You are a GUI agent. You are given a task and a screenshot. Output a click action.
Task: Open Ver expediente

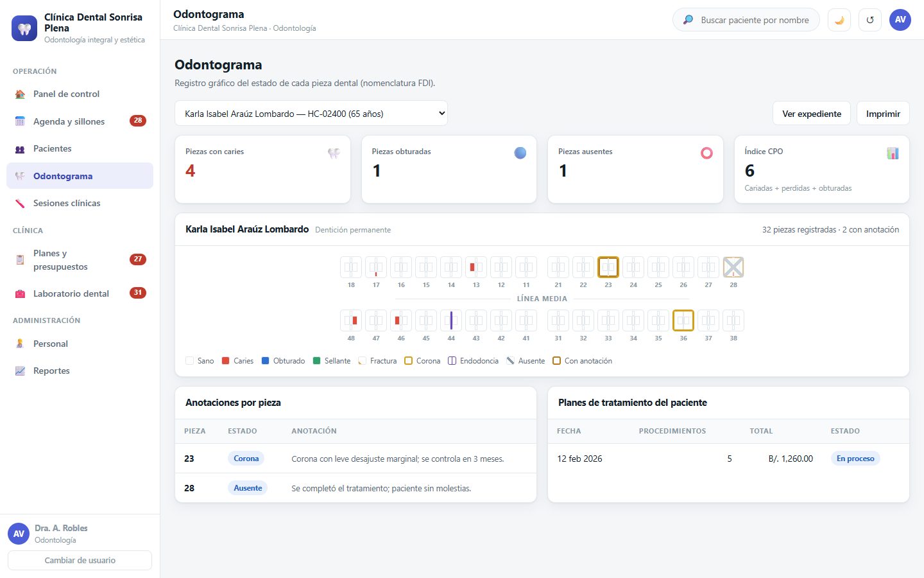point(812,114)
